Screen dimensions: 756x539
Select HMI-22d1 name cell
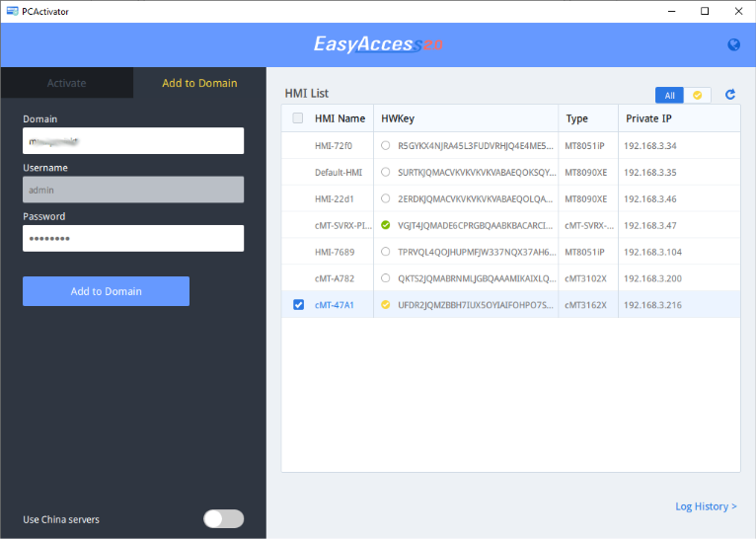[335, 198]
